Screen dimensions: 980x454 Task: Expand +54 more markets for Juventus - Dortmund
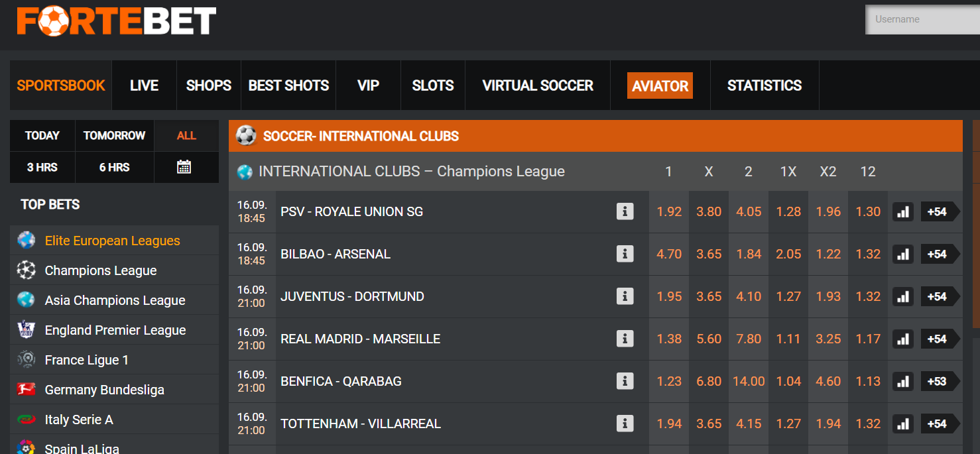[940, 296]
